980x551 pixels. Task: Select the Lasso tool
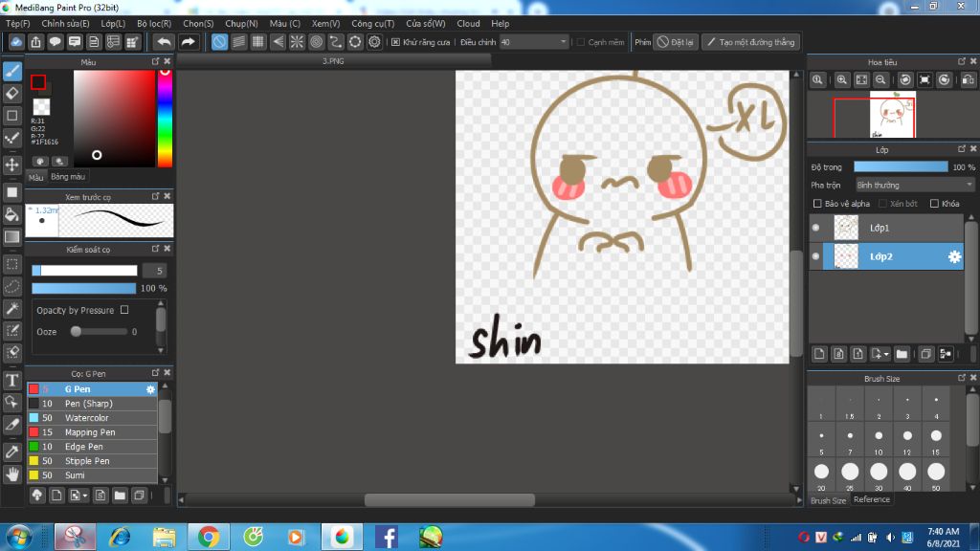(12, 287)
